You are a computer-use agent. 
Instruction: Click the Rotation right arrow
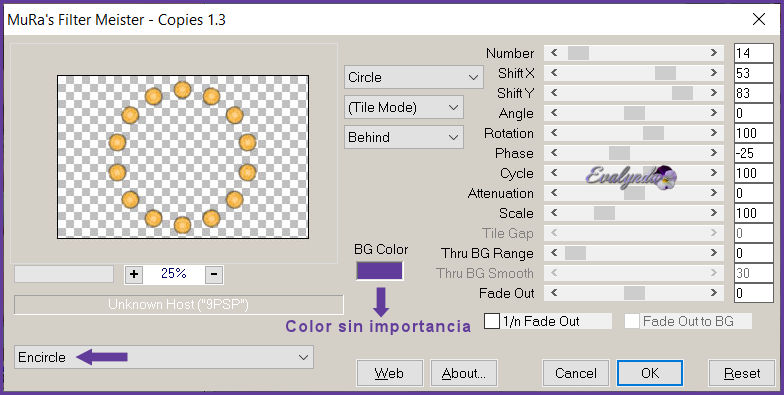[714, 133]
